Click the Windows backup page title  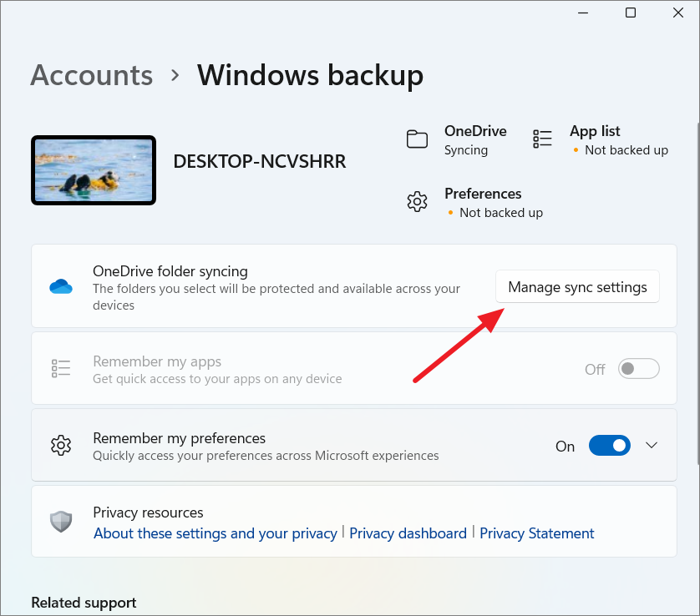coord(310,75)
